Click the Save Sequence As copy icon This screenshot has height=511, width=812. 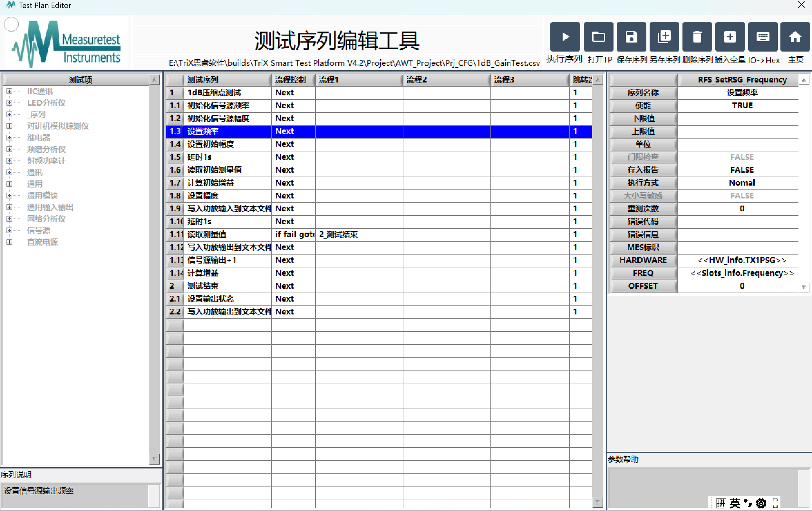(664, 37)
